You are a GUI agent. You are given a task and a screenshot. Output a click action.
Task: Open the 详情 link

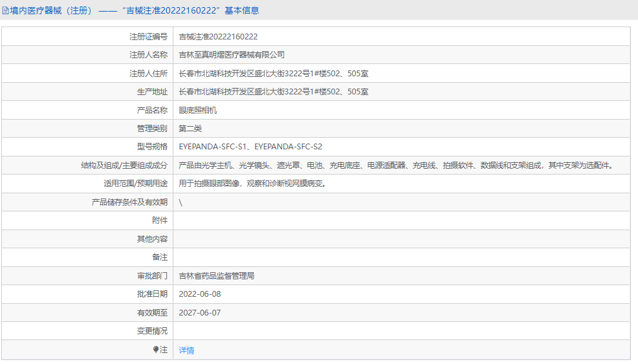click(186, 350)
